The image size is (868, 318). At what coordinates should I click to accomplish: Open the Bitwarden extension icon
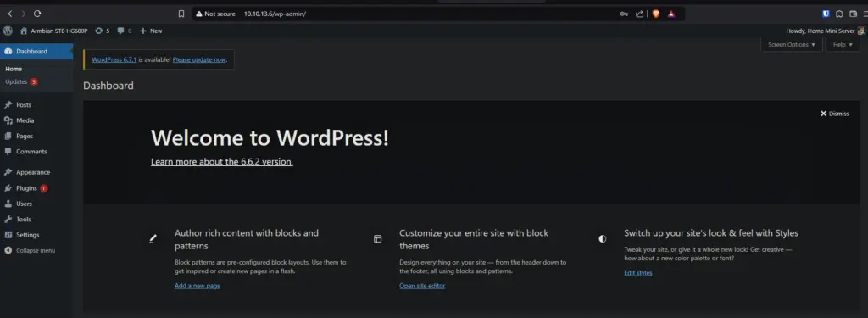coord(826,14)
